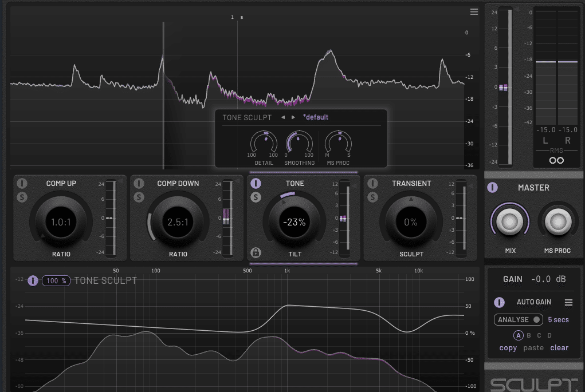Click the 1 s time marker

click(x=237, y=17)
